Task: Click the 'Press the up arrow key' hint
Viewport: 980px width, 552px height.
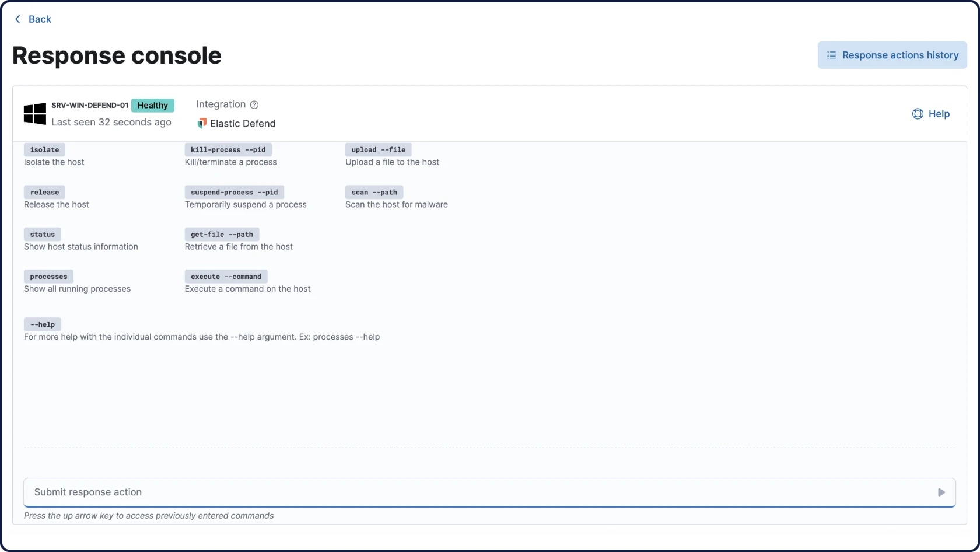Action: [149, 516]
